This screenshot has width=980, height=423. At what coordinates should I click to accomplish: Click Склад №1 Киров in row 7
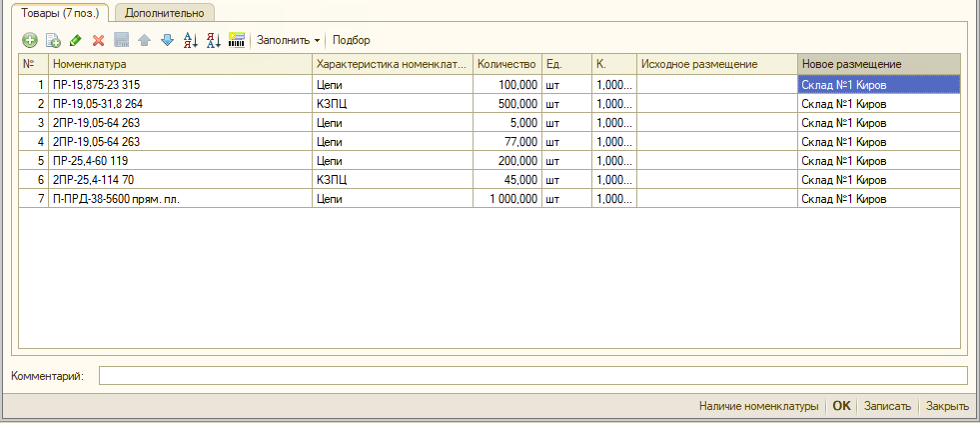879,199
